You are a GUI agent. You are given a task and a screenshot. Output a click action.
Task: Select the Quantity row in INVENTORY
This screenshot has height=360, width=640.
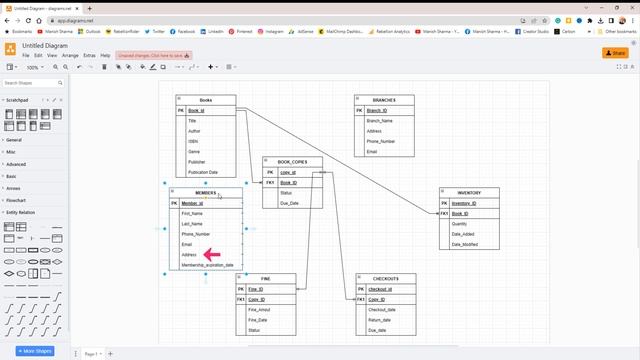(x=469, y=224)
